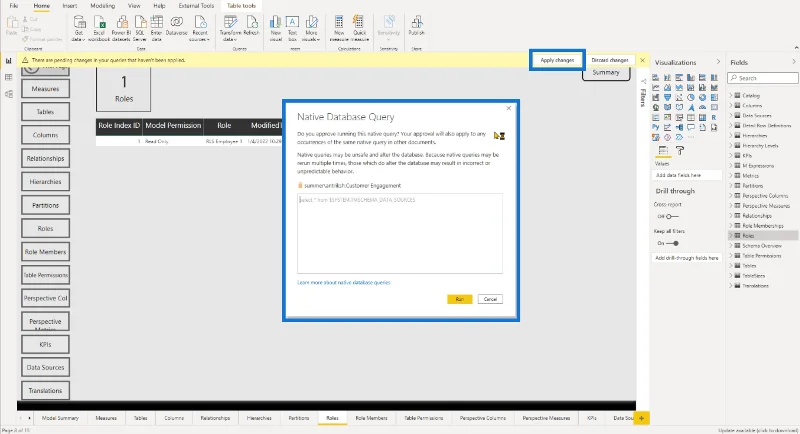This screenshot has height=434, width=800.
Task: Select the R script visual
Action: (714, 117)
